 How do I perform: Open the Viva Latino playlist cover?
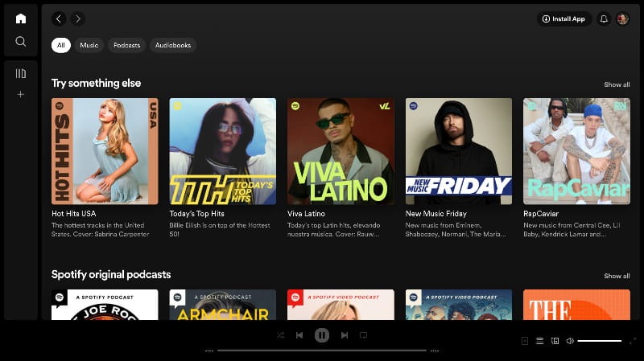click(x=341, y=151)
